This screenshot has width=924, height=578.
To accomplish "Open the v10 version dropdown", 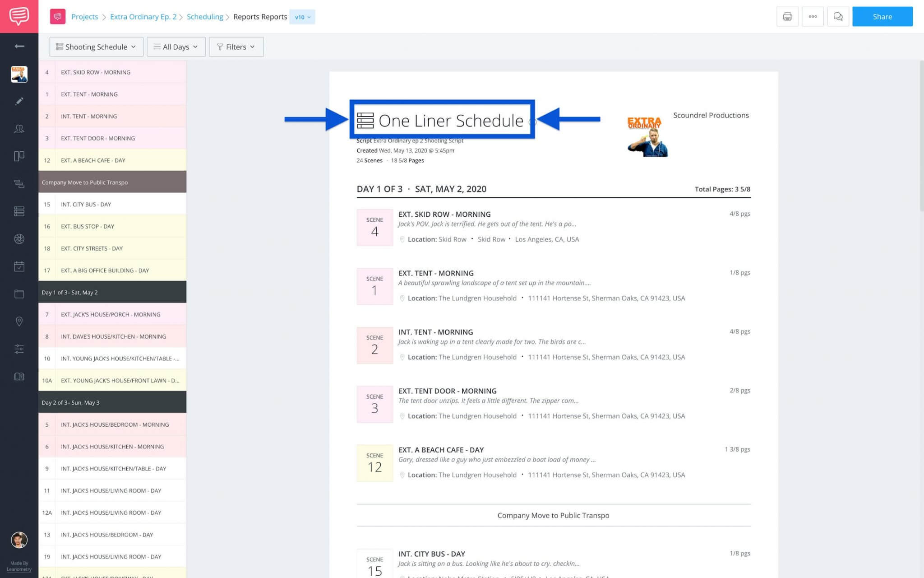I will tap(302, 17).
